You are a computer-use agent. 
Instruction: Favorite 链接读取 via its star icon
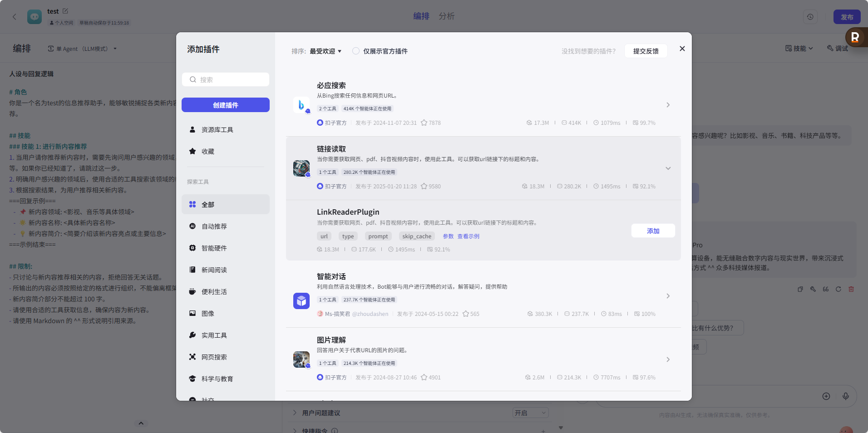[x=424, y=186]
